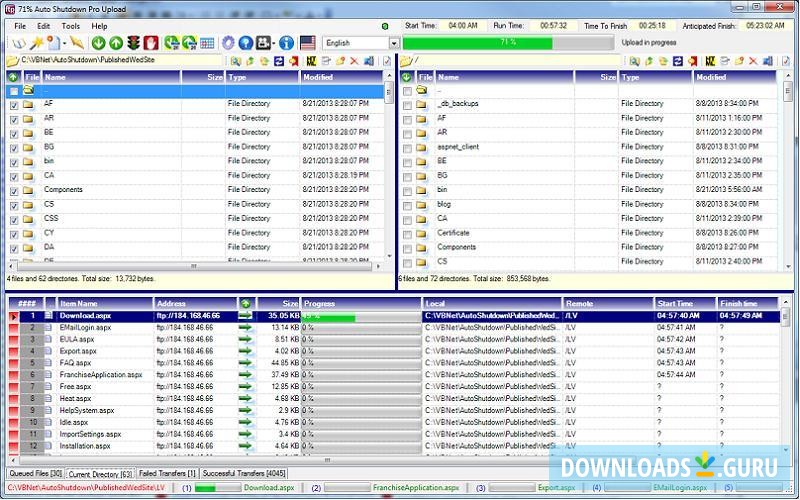Click the local path open folder icon
The width and height of the screenshot is (800, 500).
click(12, 61)
